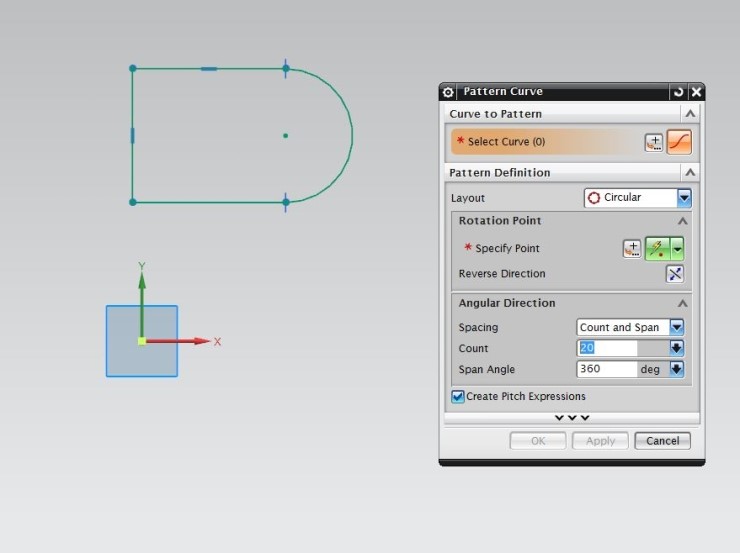The height and width of the screenshot is (553, 740).
Task: Select the bottom tangent point of the arc
Action: 286,202
